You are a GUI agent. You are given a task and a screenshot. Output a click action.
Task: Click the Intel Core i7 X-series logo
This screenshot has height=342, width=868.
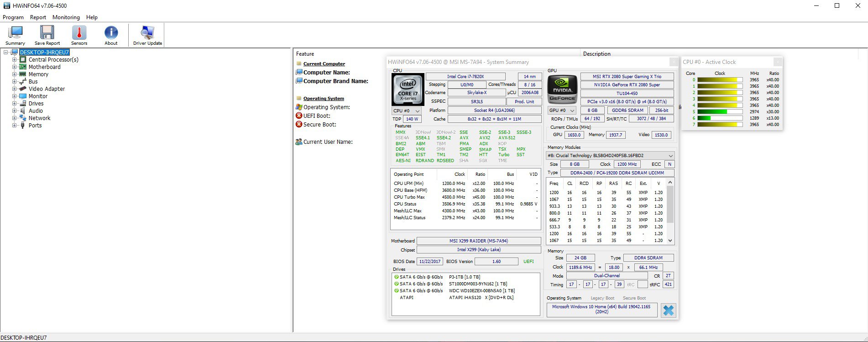408,89
